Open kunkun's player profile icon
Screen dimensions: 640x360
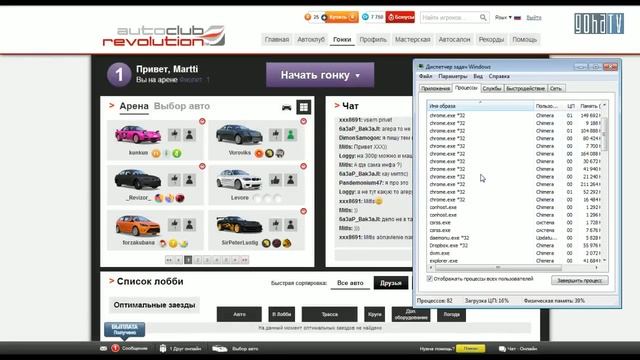(x=189, y=135)
